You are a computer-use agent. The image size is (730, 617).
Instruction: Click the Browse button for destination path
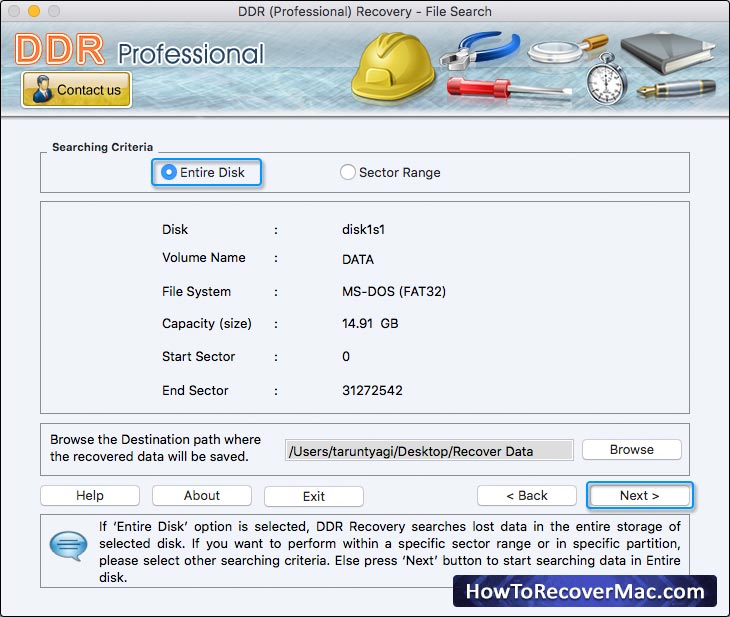coord(632,449)
